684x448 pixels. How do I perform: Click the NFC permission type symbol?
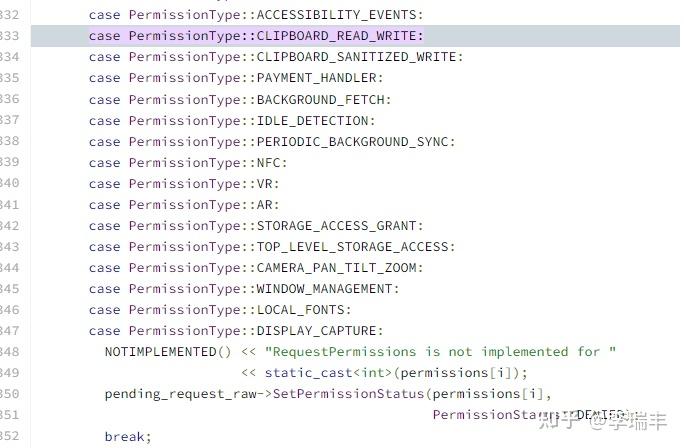268,162
